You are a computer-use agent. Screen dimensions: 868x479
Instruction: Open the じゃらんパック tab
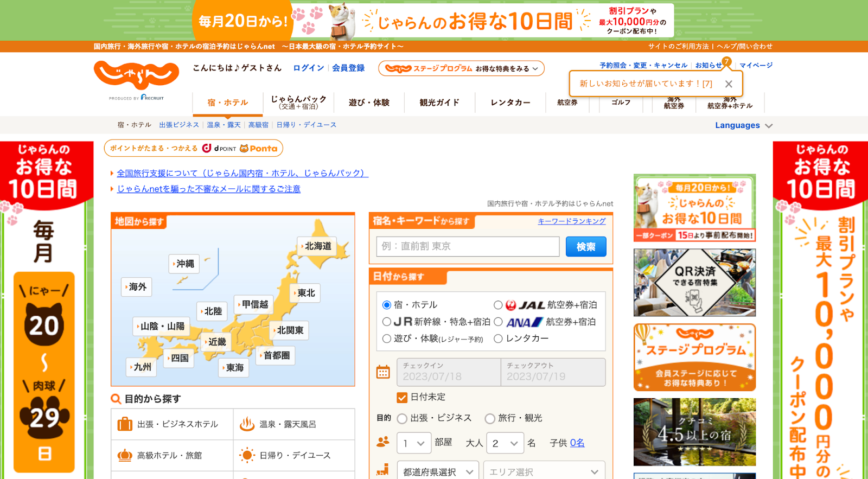[x=298, y=102]
